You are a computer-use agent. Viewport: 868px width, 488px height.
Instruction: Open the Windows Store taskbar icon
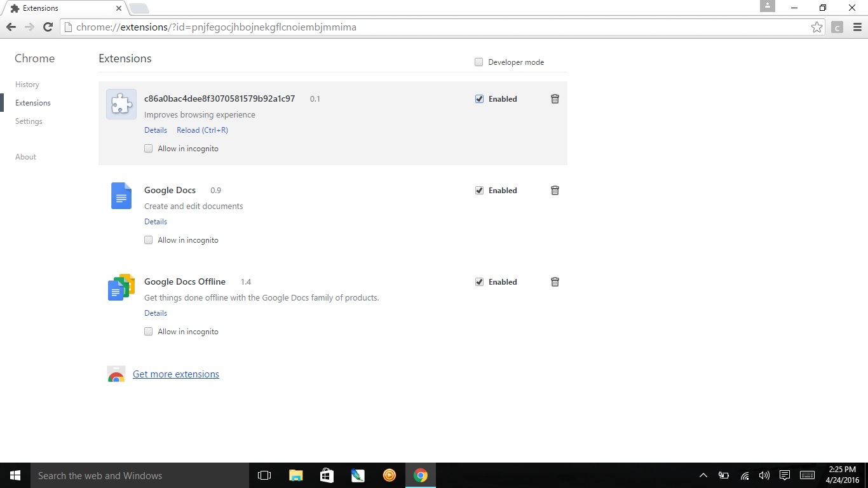(x=327, y=475)
